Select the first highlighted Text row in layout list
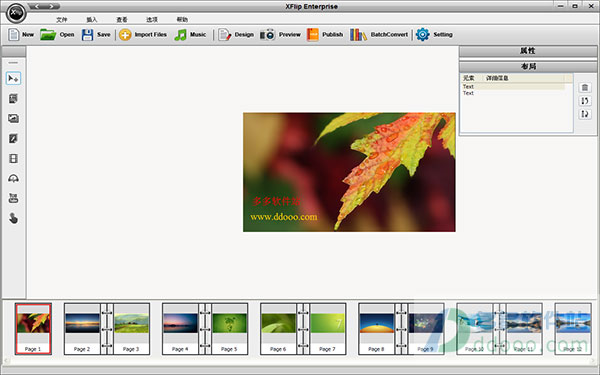Image resolution: width=600 pixels, height=375 pixels. click(x=513, y=87)
